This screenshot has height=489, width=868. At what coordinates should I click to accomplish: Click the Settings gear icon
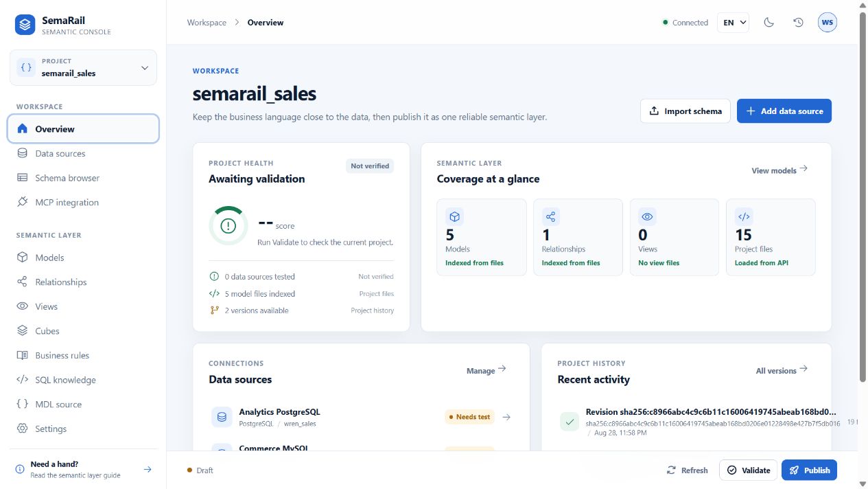(23, 429)
